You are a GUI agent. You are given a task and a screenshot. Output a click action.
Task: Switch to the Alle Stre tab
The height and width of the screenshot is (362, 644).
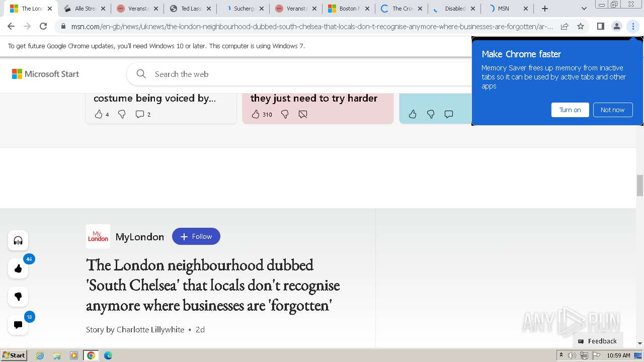(x=85, y=9)
